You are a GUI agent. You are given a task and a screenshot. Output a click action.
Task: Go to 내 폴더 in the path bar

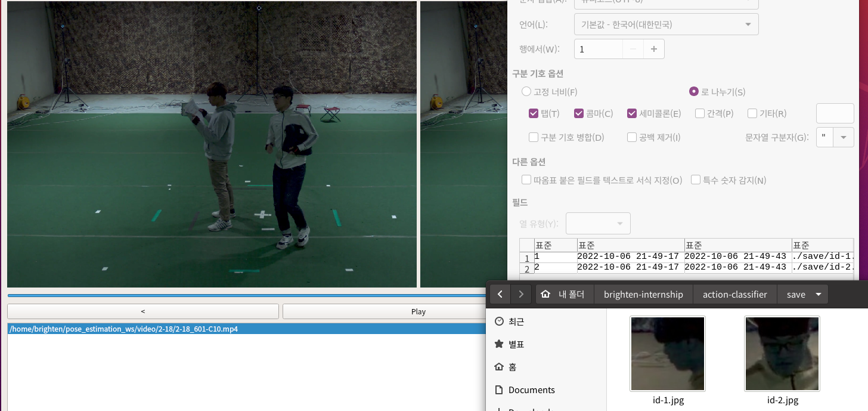[566, 294]
